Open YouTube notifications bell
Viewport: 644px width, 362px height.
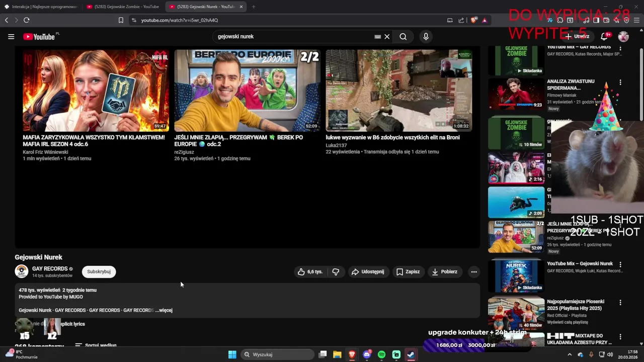coord(605,36)
